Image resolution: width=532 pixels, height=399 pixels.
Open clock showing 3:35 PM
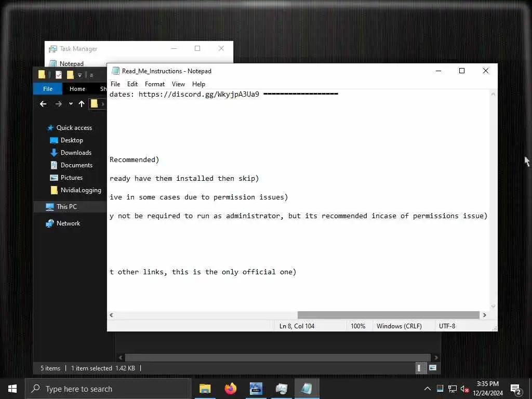click(x=488, y=389)
